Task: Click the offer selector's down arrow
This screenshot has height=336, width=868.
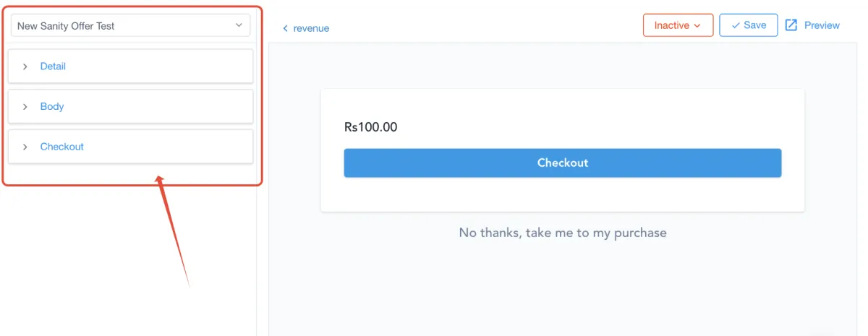Action: point(239,26)
